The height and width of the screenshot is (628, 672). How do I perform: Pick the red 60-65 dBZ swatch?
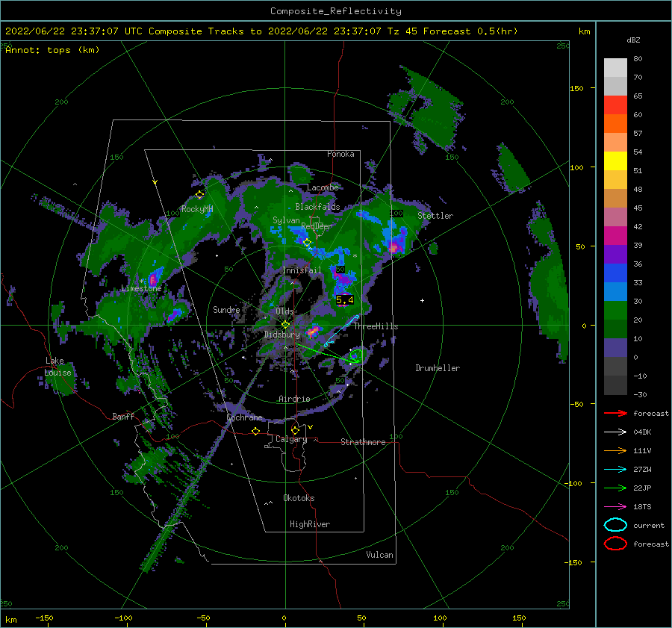615,105
